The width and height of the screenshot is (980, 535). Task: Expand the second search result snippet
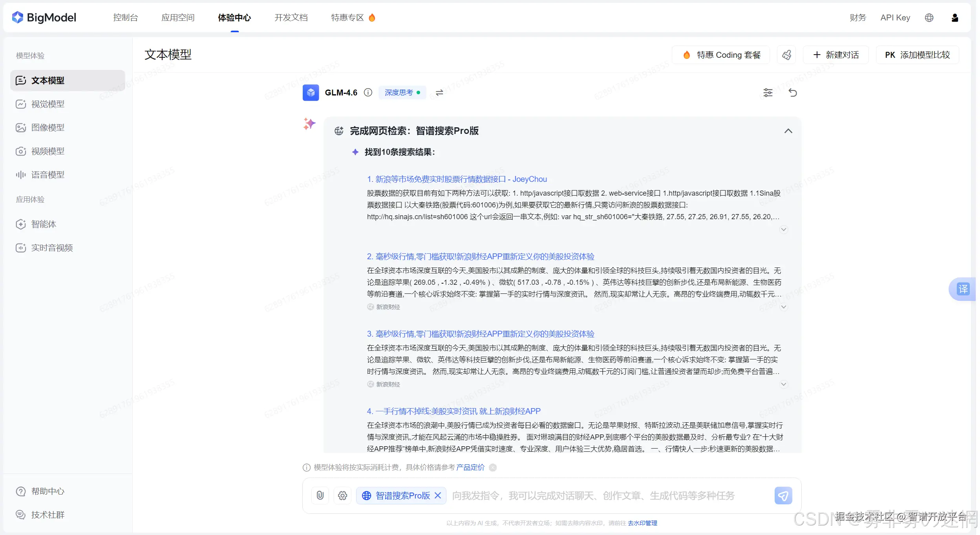(x=783, y=307)
